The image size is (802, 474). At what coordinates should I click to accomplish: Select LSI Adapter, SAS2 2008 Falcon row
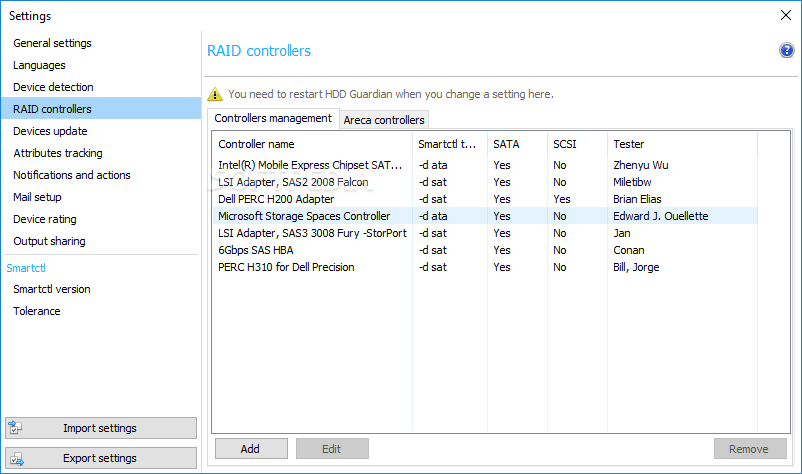point(485,182)
